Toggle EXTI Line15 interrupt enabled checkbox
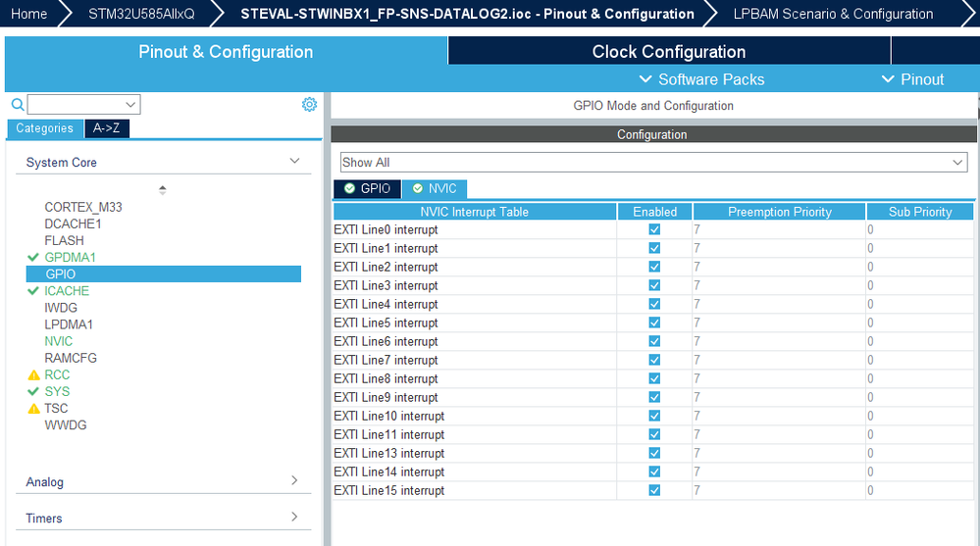 (x=654, y=490)
